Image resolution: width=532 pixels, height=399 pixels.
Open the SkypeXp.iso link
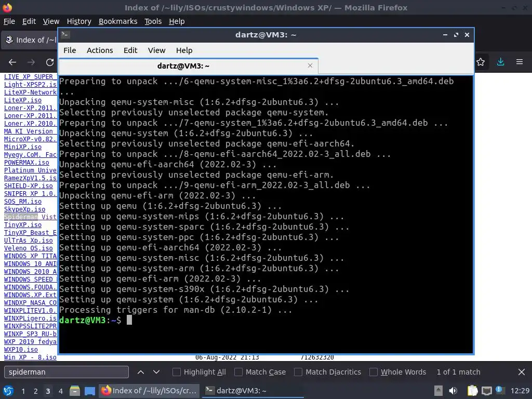point(25,209)
